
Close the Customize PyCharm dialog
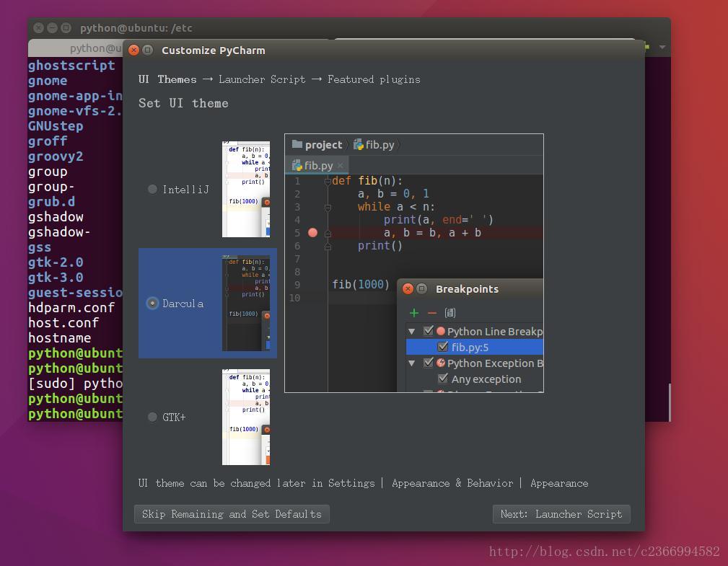(x=133, y=50)
